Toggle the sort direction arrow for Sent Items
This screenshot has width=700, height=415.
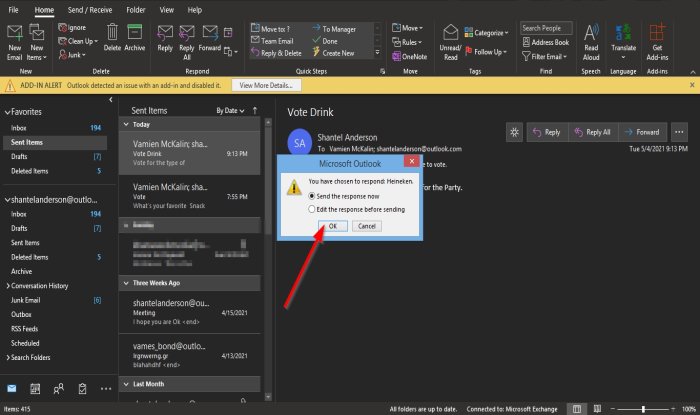[x=255, y=110]
